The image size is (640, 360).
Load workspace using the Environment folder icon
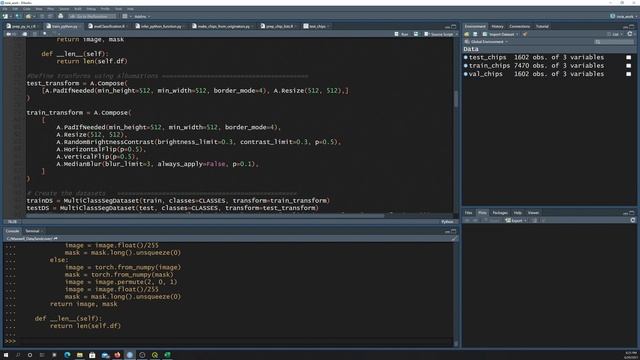tap(467, 34)
